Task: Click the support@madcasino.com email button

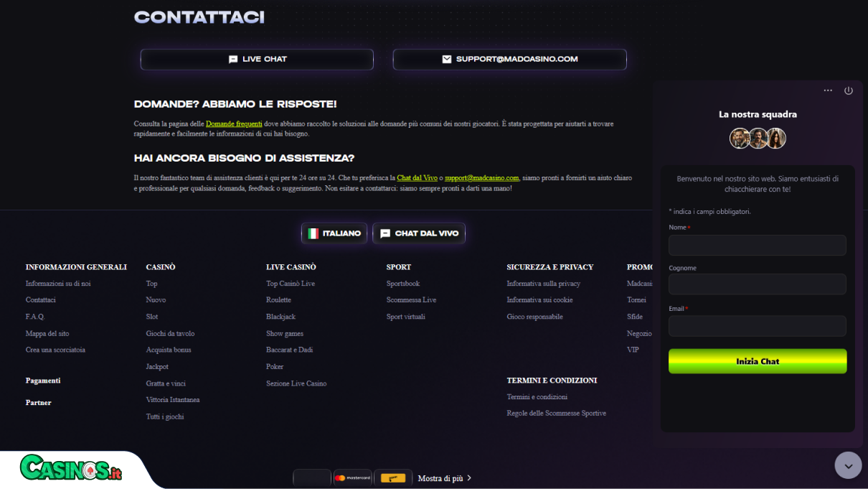Action: click(x=510, y=59)
